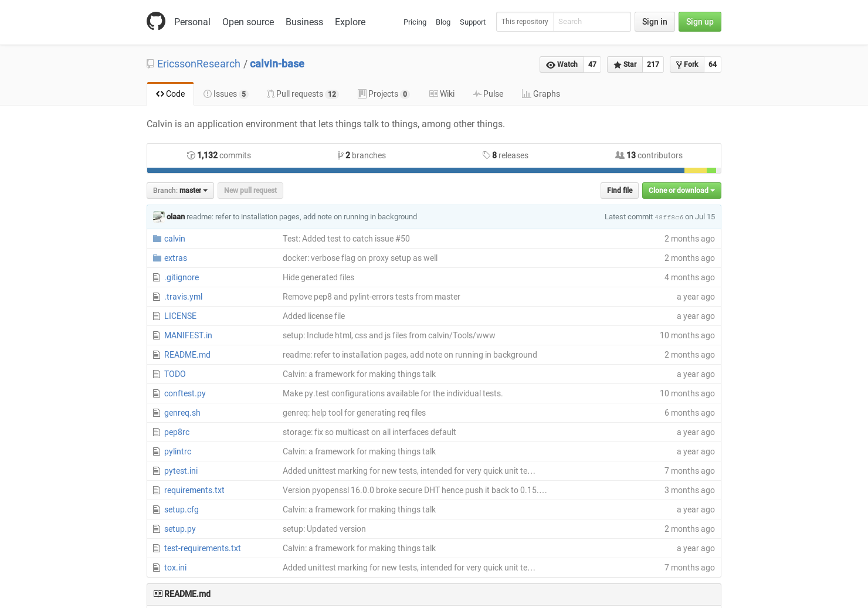
Task: Click the yellow segment of language bar
Action: [696, 171]
